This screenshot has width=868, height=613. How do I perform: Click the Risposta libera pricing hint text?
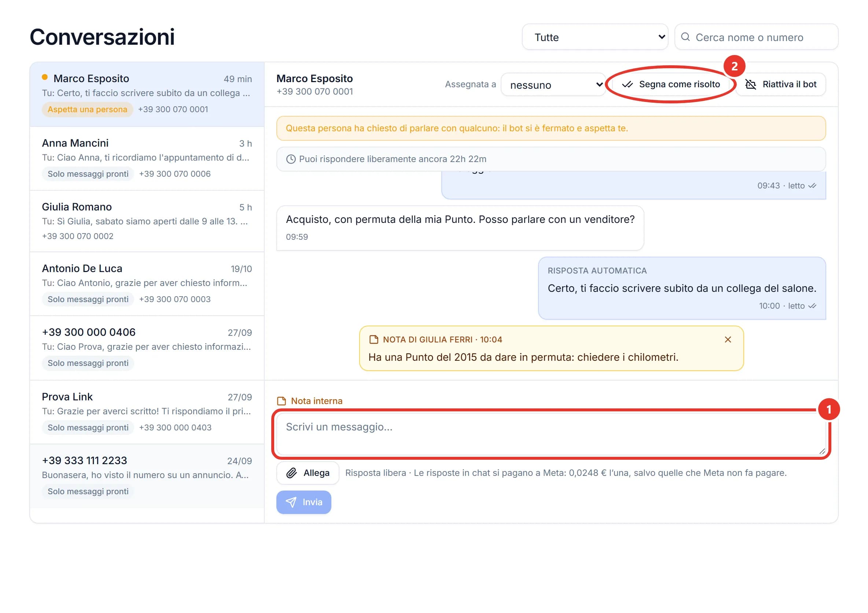tap(566, 473)
